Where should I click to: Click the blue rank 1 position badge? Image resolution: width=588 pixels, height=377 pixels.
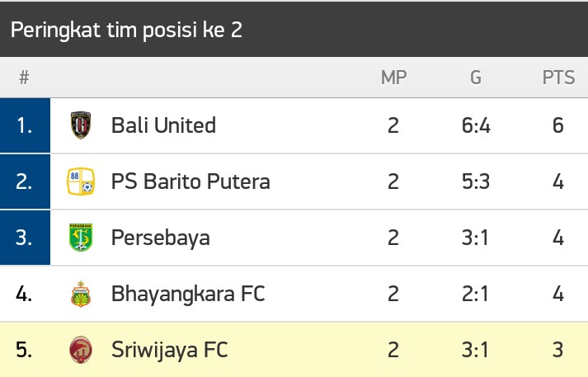point(25,125)
